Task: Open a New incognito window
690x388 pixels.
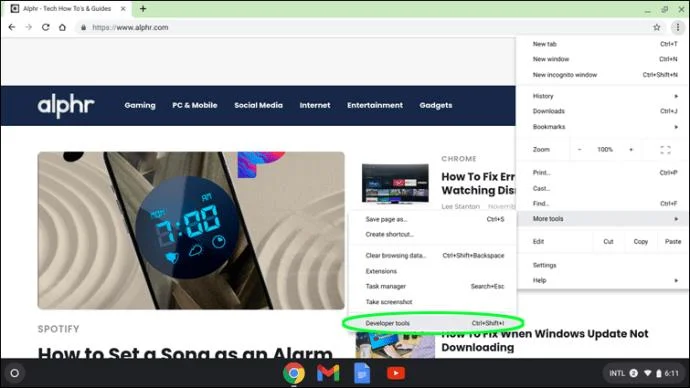Action: 603,75
